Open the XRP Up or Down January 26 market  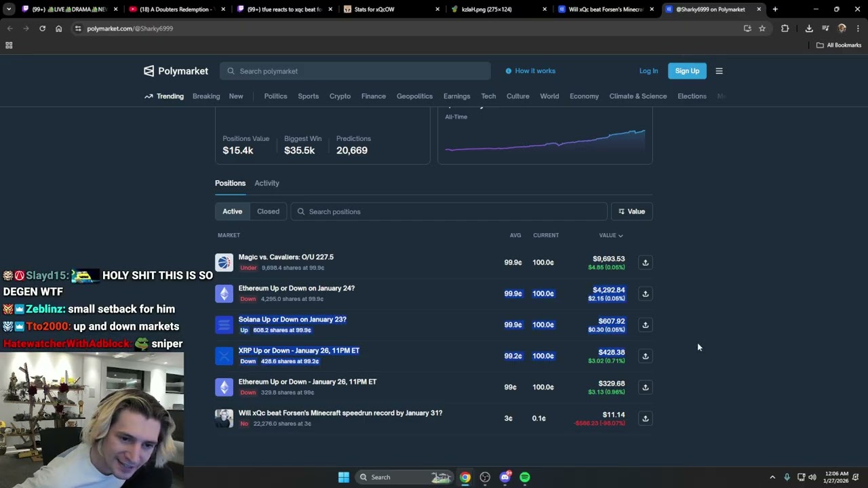[x=299, y=351]
